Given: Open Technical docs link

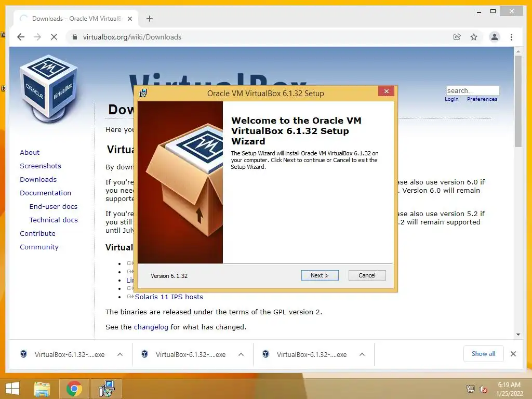Looking at the screenshot, I should [x=54, y=220].
